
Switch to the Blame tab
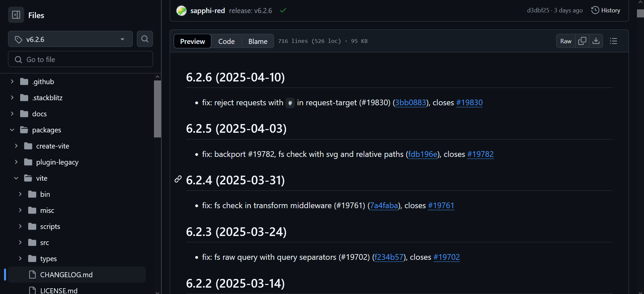click(x=258, y=41)
